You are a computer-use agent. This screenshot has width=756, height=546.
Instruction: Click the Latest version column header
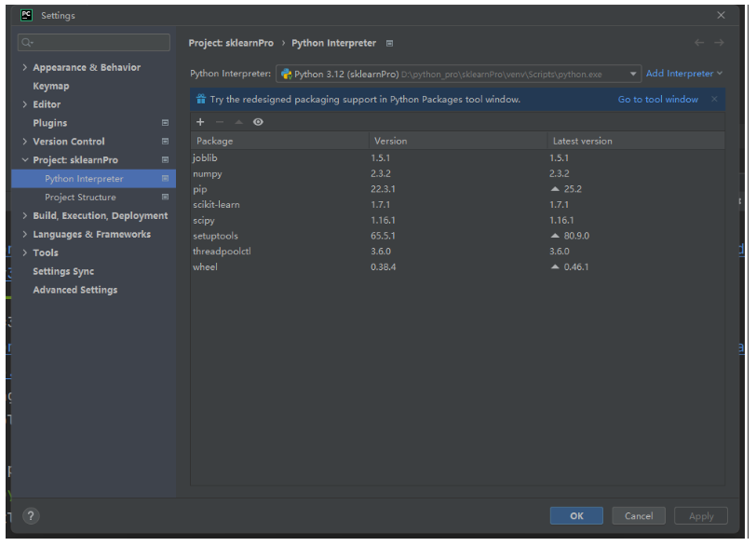(637, 141)
